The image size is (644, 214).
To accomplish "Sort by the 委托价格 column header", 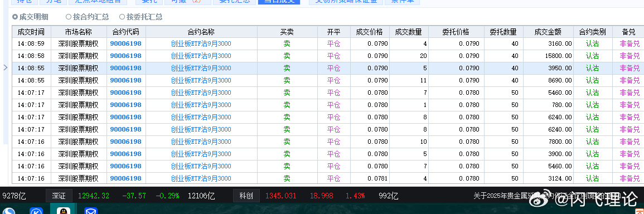I will pos(456,32).
